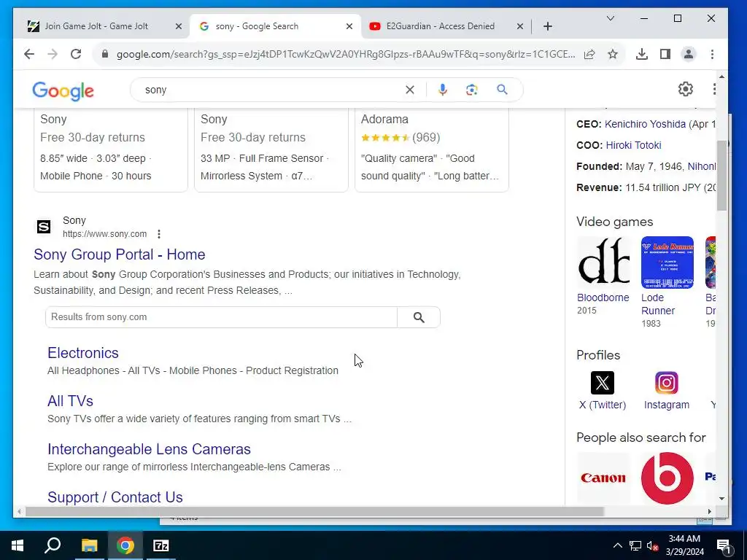Image resolution: width=747 pixels, height=560 pixels.
Task: Click the Chrome address bar URL
Action: tap(345, 54)
